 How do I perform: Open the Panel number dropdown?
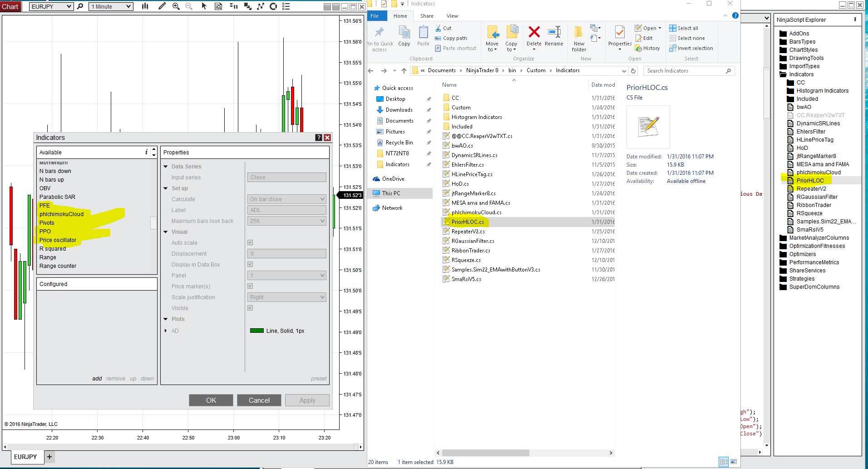[x=287, y=275]
